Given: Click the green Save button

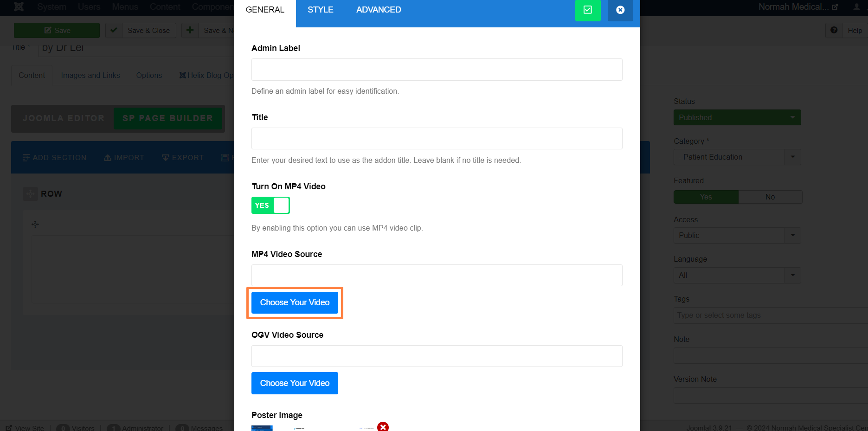Looking at the screenshot, I should tap(57, 30).
